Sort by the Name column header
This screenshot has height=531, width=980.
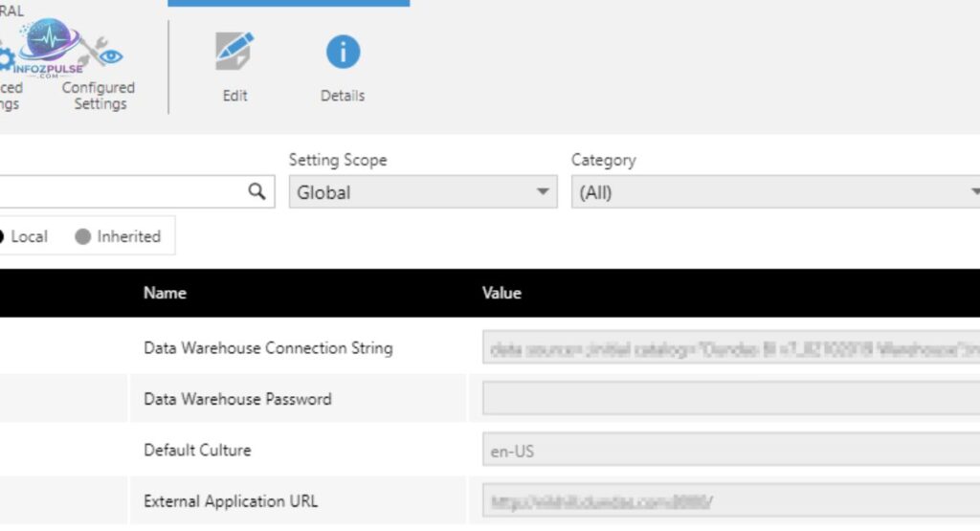165,293
